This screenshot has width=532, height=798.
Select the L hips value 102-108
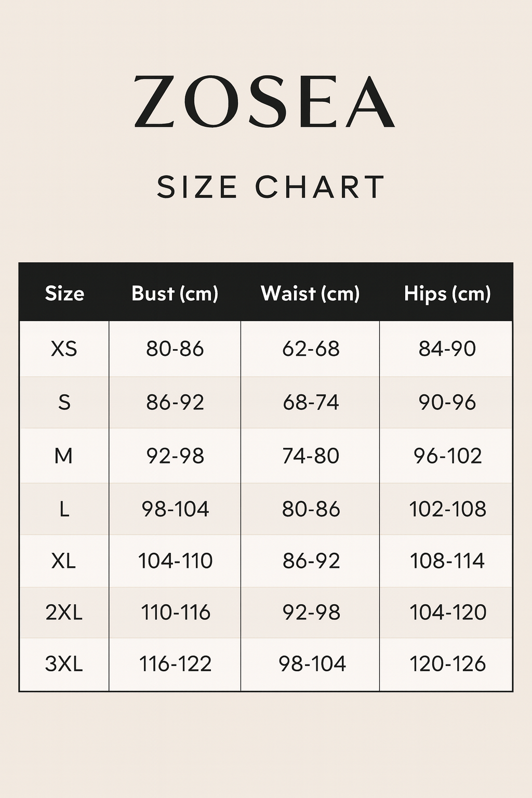447,509
